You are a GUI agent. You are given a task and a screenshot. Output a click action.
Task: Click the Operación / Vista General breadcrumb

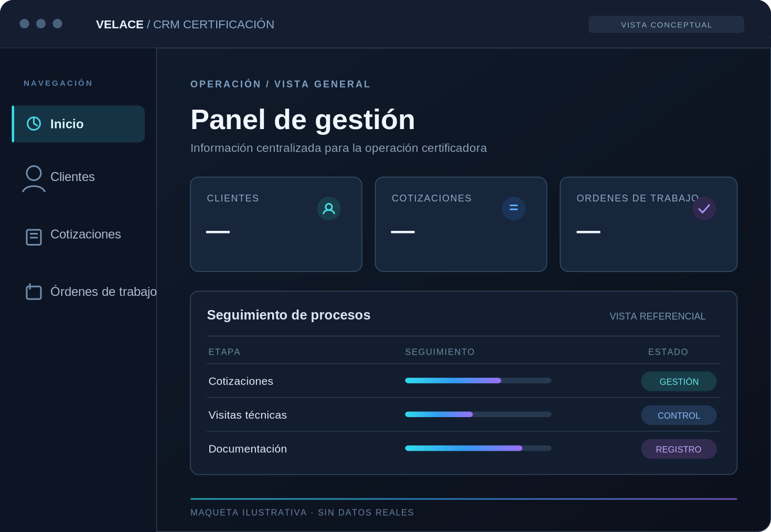pos(280,84)
